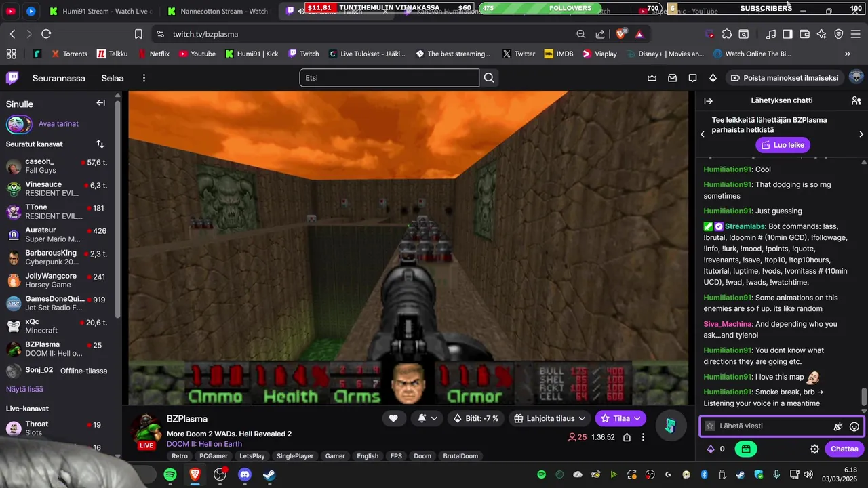Click the Bluetooth tray icon
Viewport: 868px width, 488px height.
pyautogui.click(x=704, y=474)
